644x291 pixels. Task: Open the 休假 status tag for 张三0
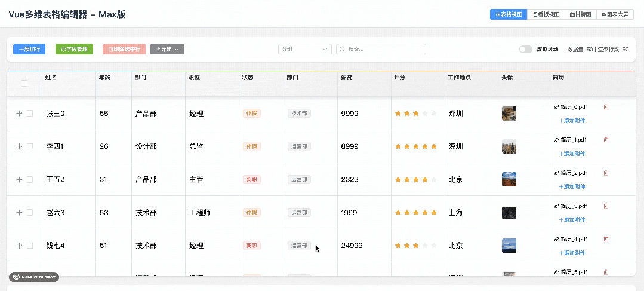252,114
